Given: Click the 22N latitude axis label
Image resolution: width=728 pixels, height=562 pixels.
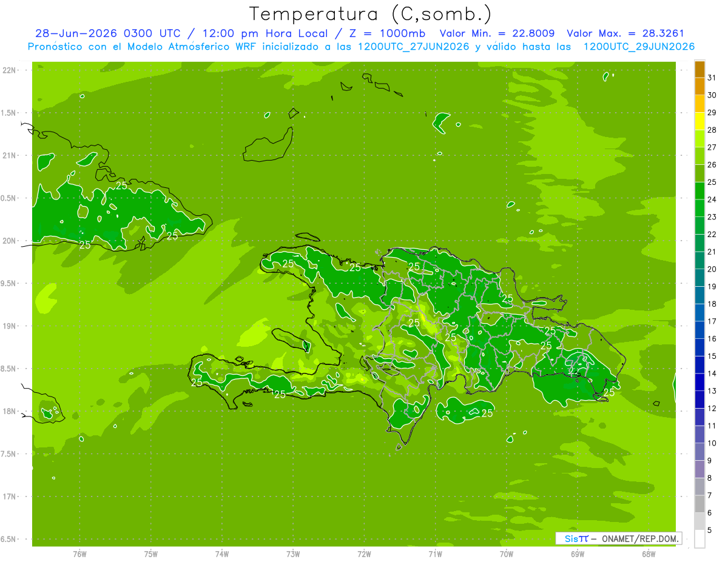Looking at the screenshot, I should point(9,70).
